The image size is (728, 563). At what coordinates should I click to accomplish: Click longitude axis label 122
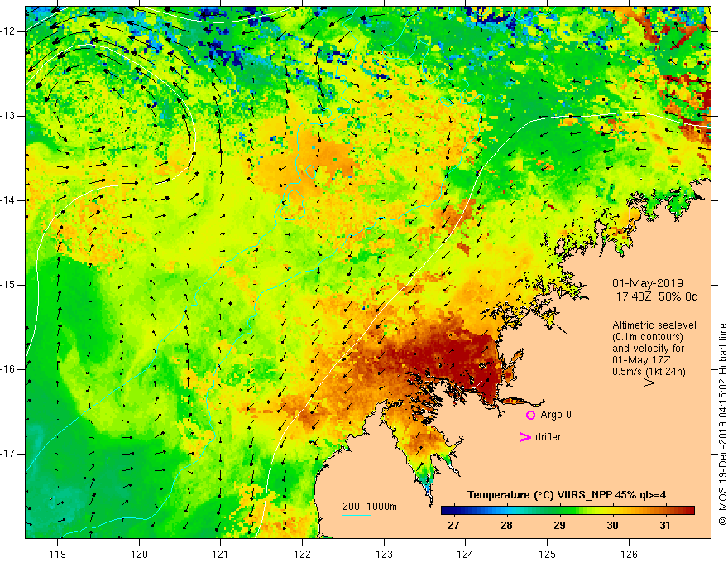click(302, 554)
